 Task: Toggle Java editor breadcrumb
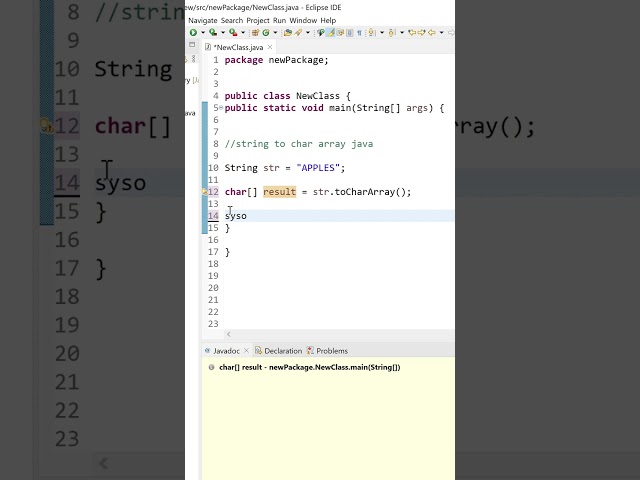coord(321,33)
